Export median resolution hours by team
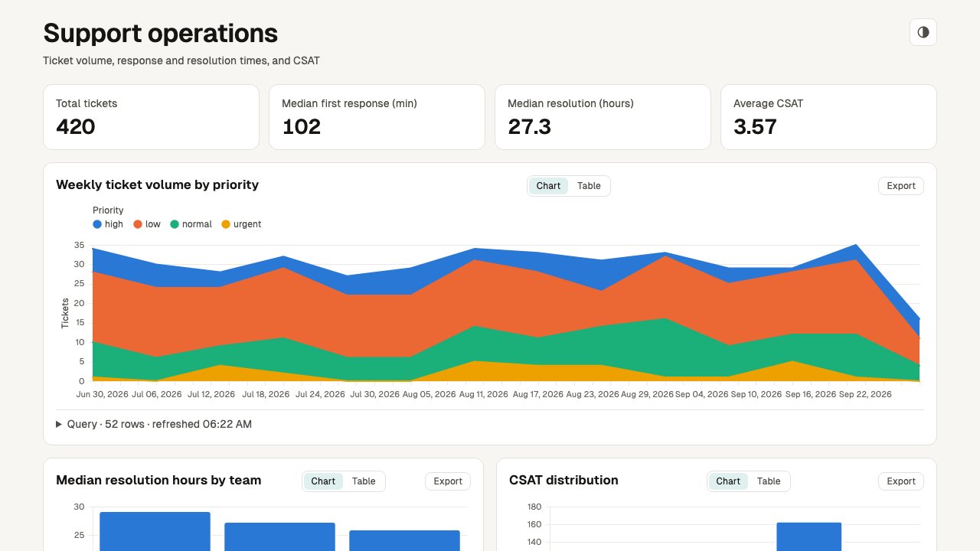The height and width of the screenshot is (551, 980). pos(448,481)
